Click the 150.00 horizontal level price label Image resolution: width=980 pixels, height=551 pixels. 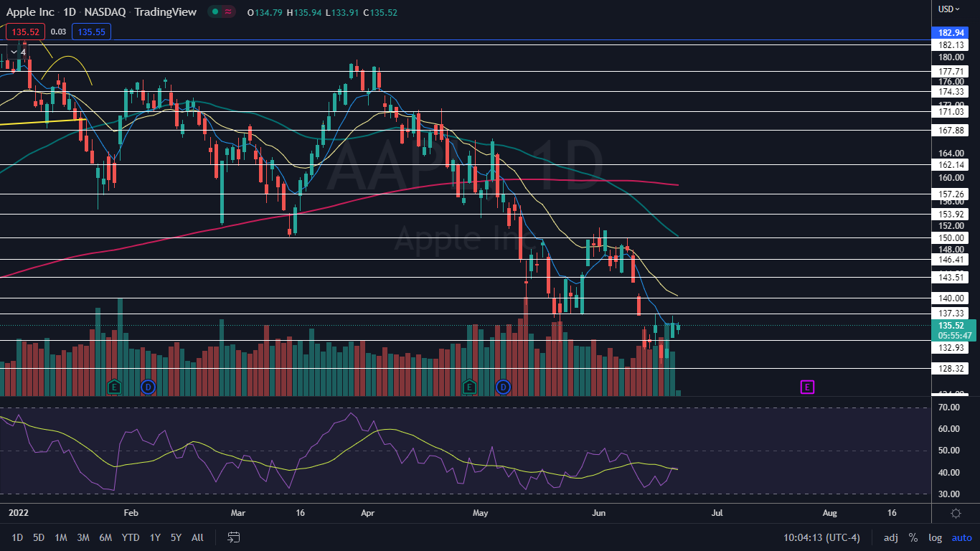(951, 237)
